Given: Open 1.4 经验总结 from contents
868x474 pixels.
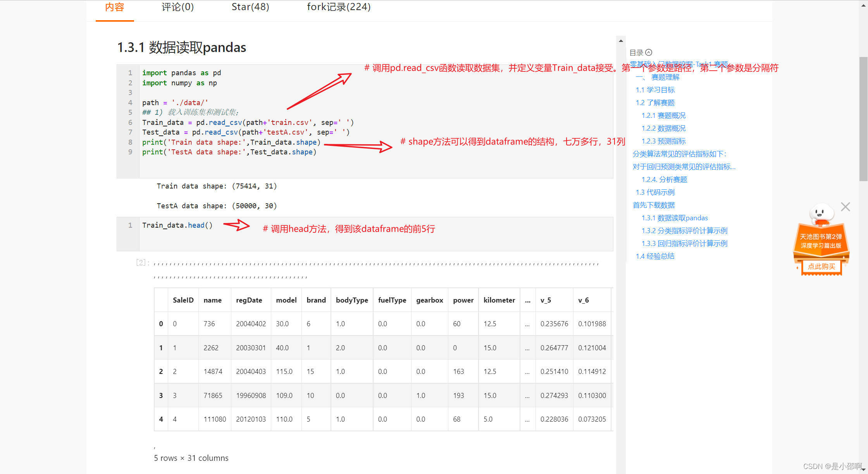Looking at the screenshot, I should pos(655,256).
